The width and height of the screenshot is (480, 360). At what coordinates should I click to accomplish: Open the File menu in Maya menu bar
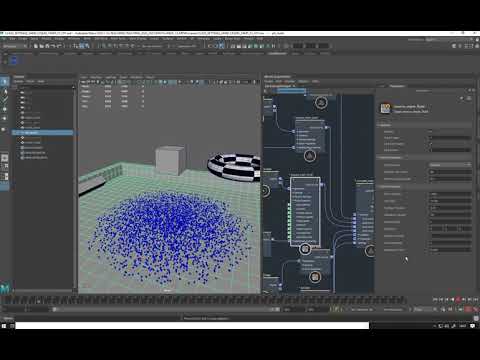(x=4, y=39)
